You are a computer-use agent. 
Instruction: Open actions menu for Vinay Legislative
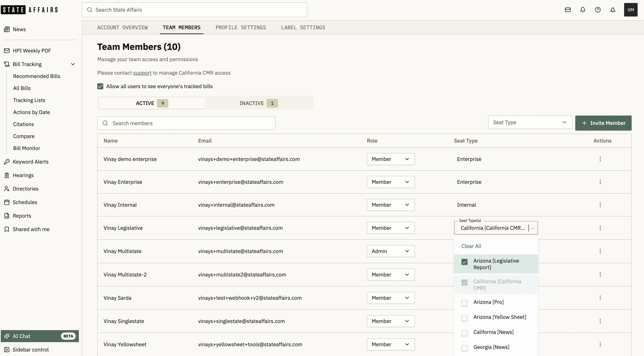pos(600,228)
